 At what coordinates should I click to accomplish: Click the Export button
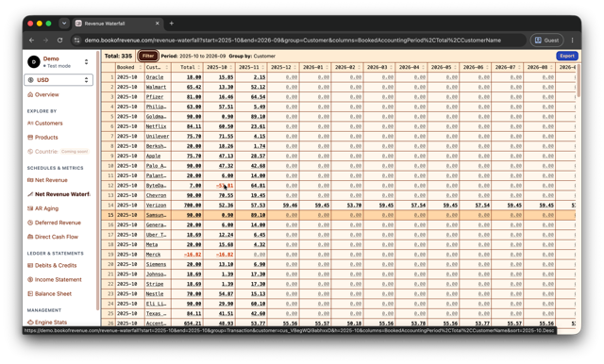[567, 57]
